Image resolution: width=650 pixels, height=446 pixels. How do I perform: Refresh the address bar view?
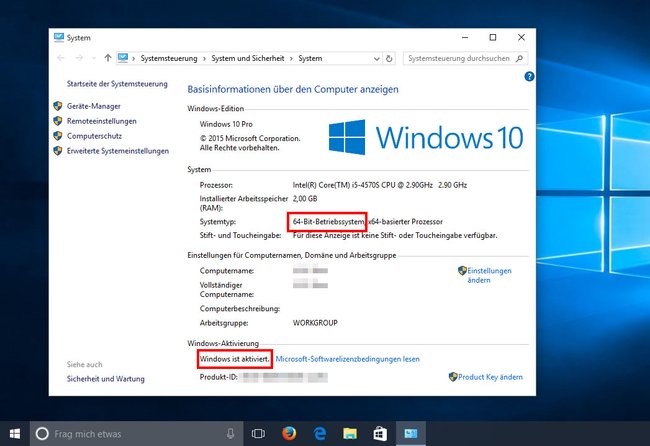(389, 58)
